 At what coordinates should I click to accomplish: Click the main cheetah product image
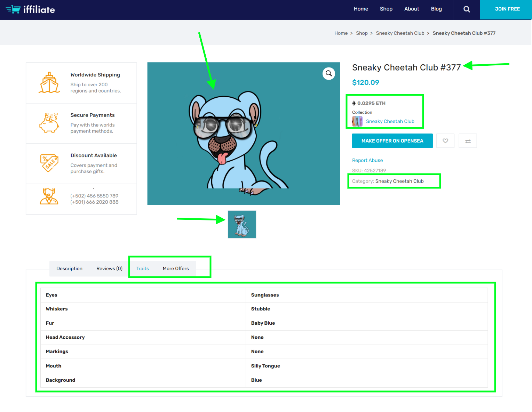244,134
